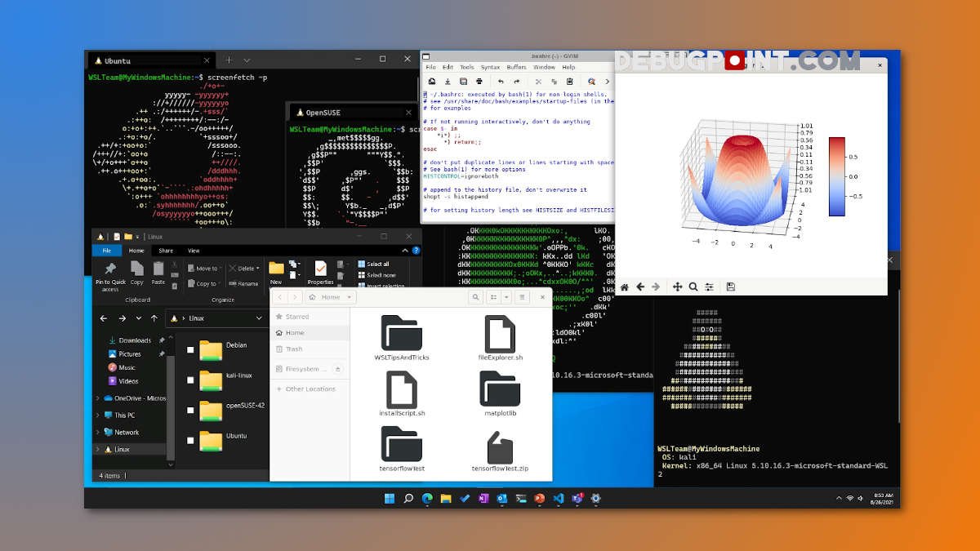Click the Print icon in GVIM toolbar
980x551 pixels.
point(479,82)
